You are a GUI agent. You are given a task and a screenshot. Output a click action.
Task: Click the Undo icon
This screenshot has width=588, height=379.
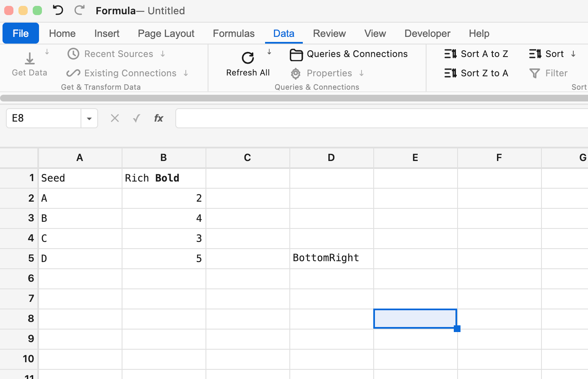(x=57, y=10)
